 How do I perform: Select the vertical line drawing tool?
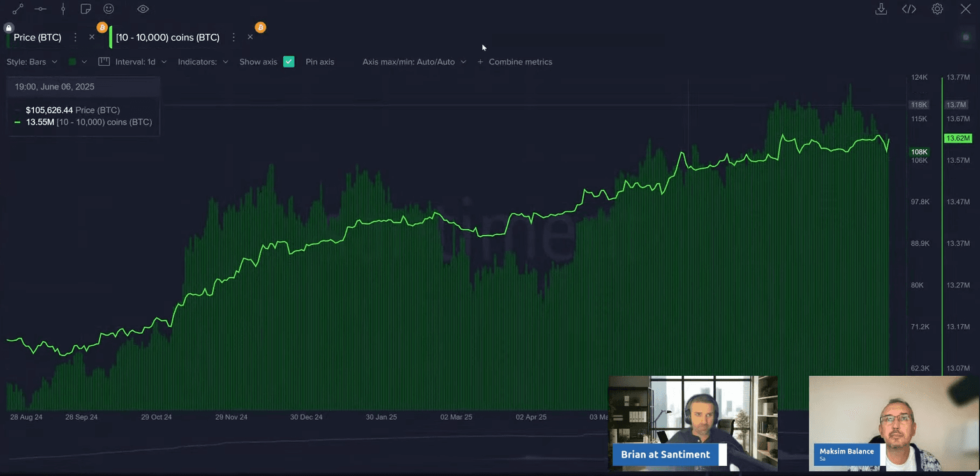pos(63,9)
